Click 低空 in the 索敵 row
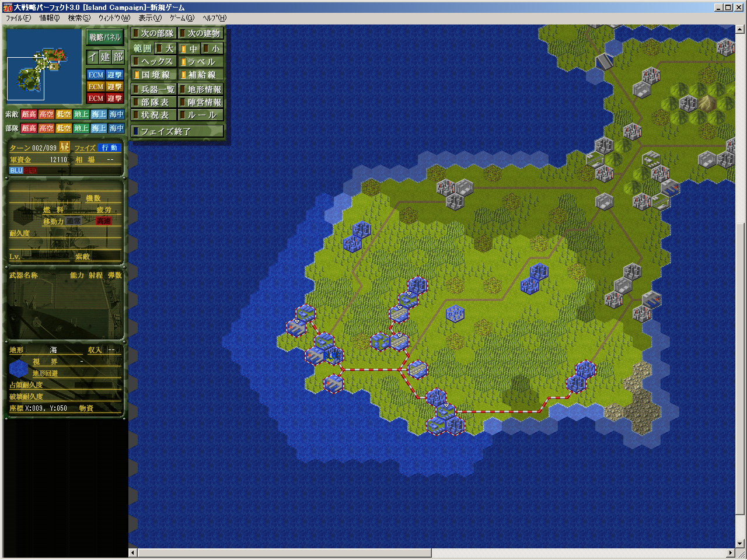 tap(64, 114)
